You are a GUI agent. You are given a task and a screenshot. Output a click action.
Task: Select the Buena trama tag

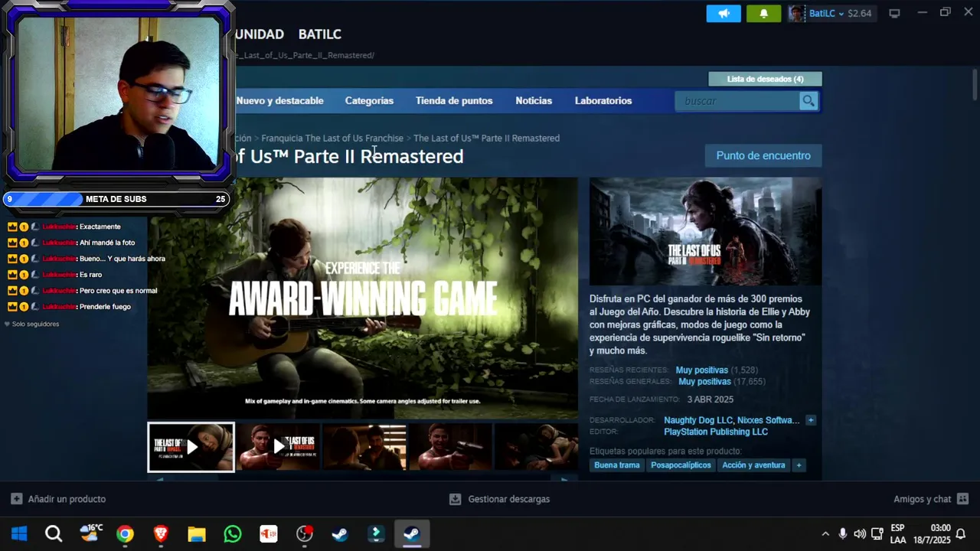pyautogui.click(x=617, y=465)
